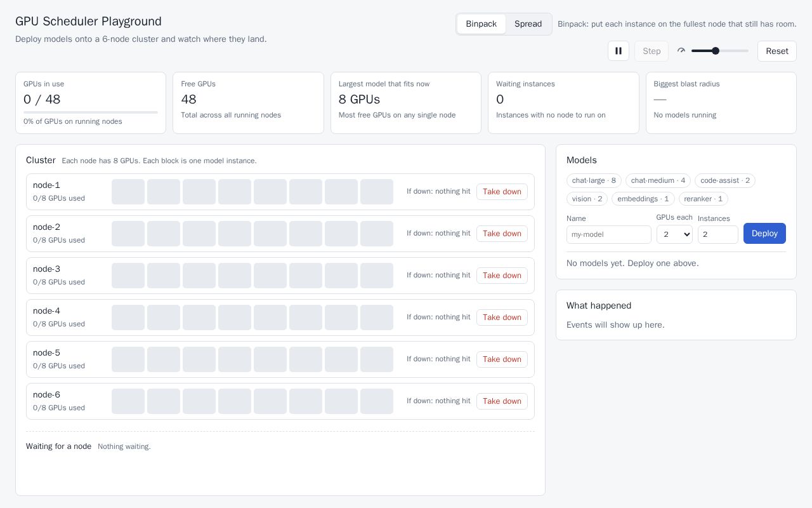Click the 'GPUs in use' card
The width and height of the screenshot is (812, 508).
tap(91, 103)
